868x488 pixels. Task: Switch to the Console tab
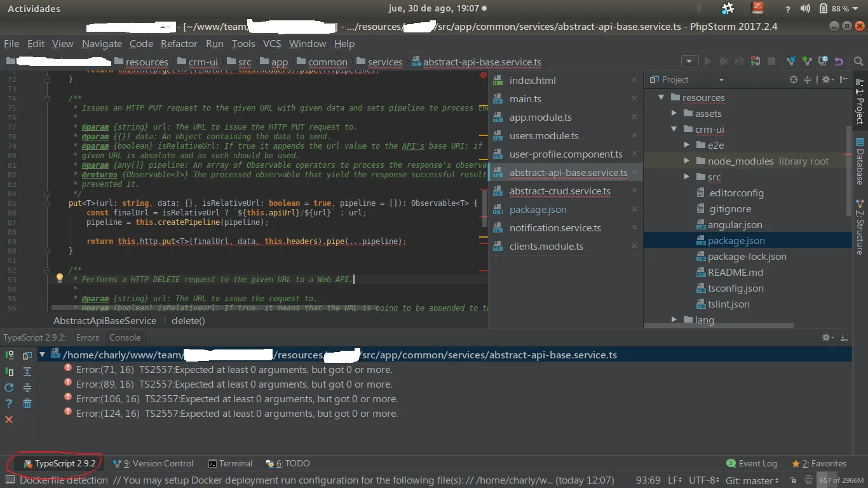125,337
